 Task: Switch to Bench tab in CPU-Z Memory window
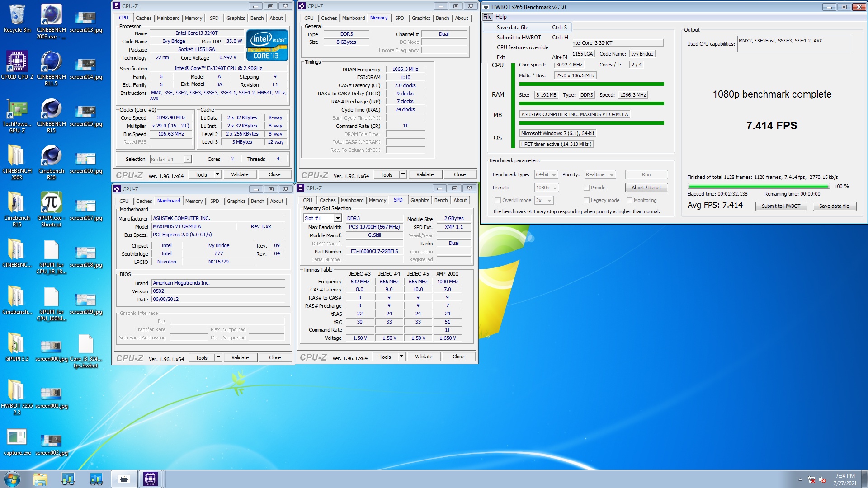pyautogui.click(x=443, y=18)
